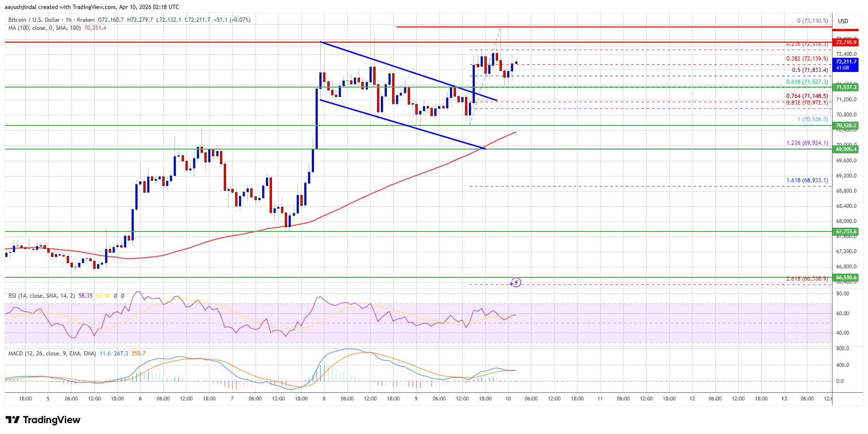
Task: Click the red 70,351.4 MA value swatch
Action: (x=95, y=28)
